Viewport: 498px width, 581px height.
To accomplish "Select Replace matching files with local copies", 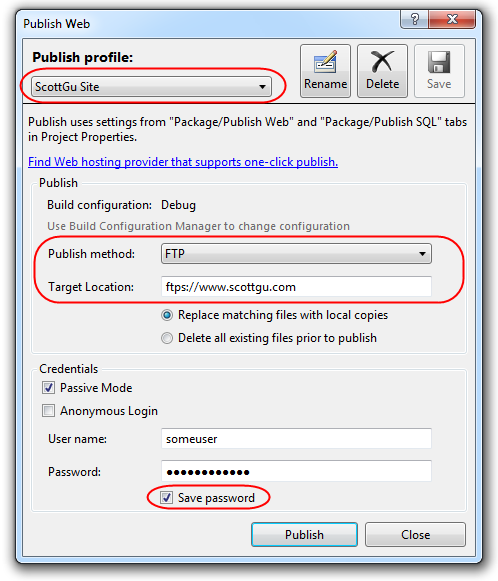I will tap(167, 315).
